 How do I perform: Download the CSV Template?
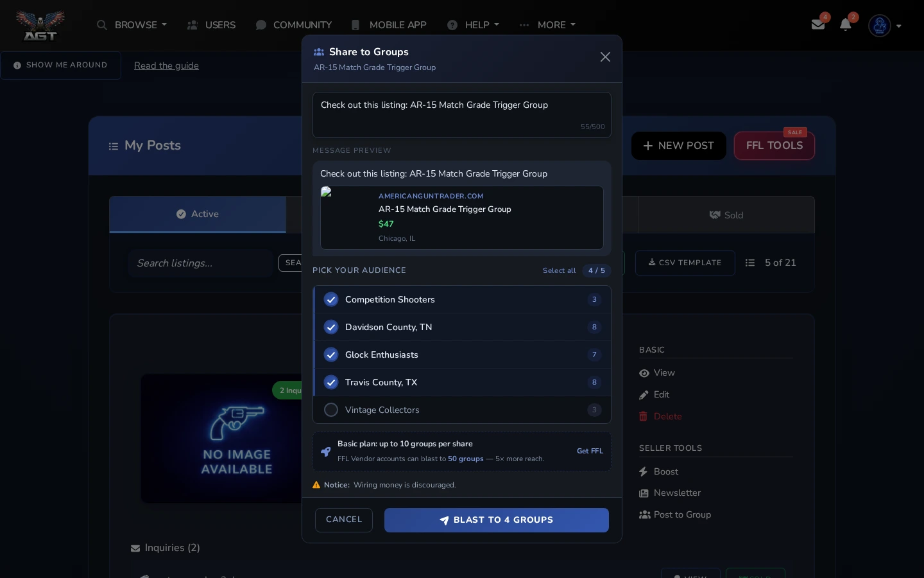685,263
